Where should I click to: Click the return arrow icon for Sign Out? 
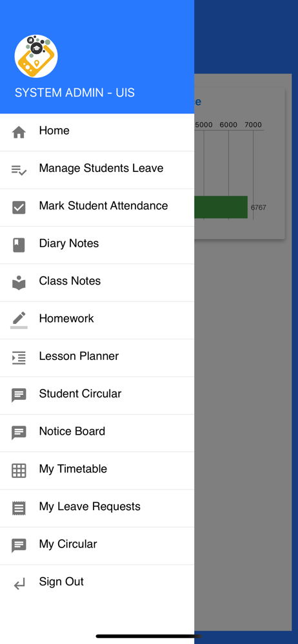(19, 583)
